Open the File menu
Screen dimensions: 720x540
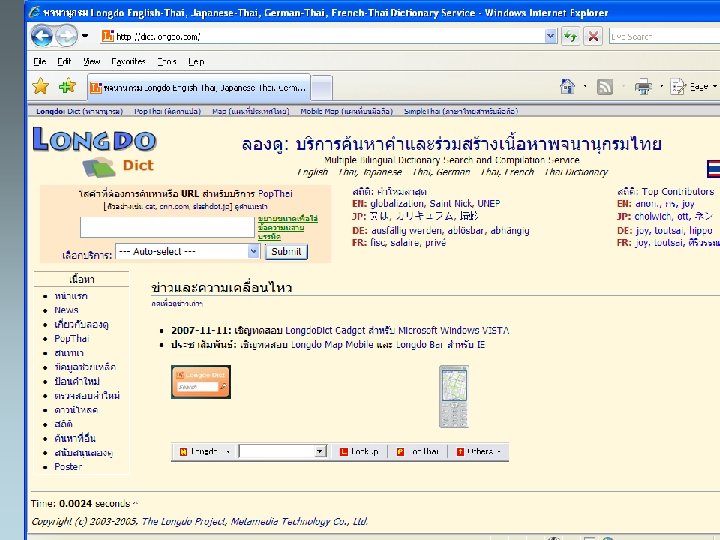(39, 61)
